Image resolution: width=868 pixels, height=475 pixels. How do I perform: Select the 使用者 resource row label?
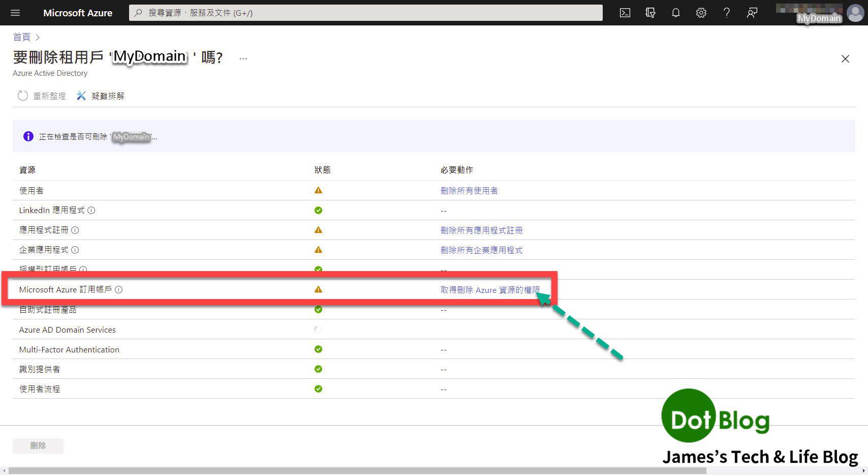(32, 190)
